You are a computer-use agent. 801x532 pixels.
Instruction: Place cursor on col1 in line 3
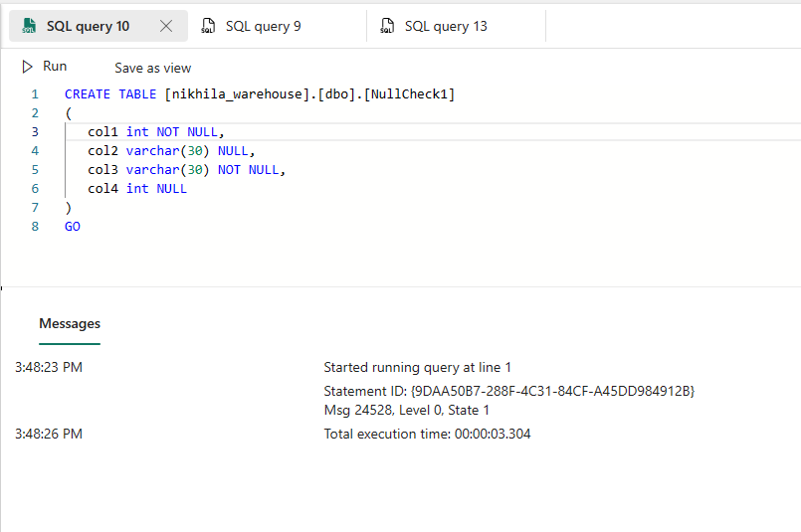point(102,132)
